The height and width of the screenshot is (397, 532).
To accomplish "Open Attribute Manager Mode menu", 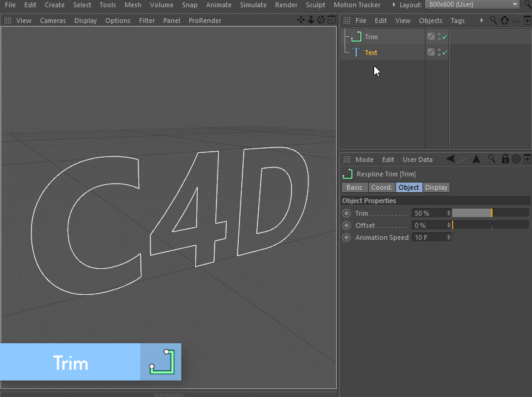I will [x=365, y=160].
